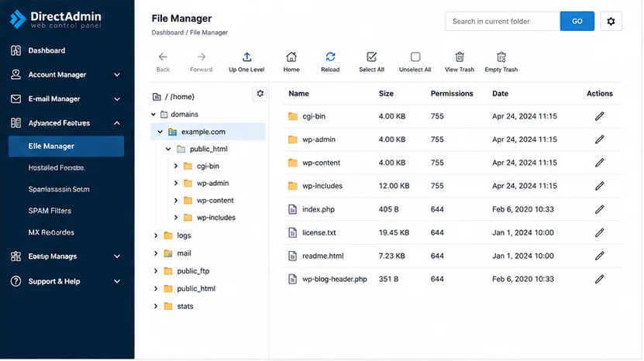This screenshot has height=361, width=644.
Task: Click the Dashboard breadcrumb link
Action: coord(167,33)
